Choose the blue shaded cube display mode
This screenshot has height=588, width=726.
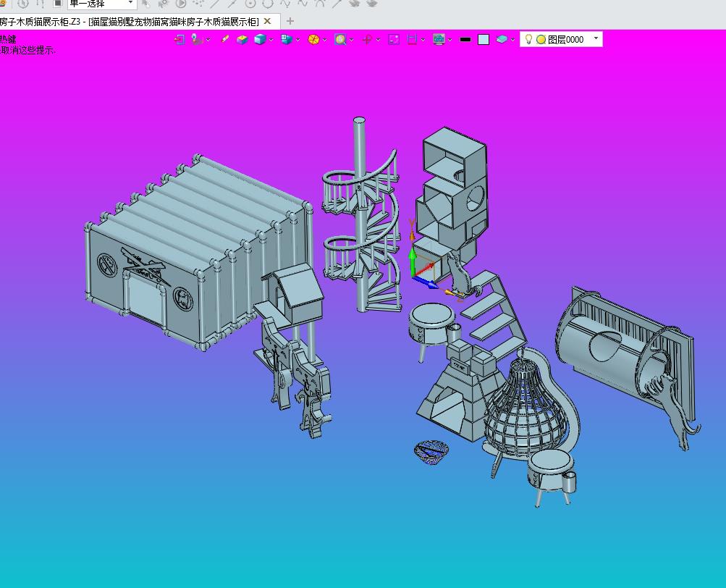click(260, 39)
